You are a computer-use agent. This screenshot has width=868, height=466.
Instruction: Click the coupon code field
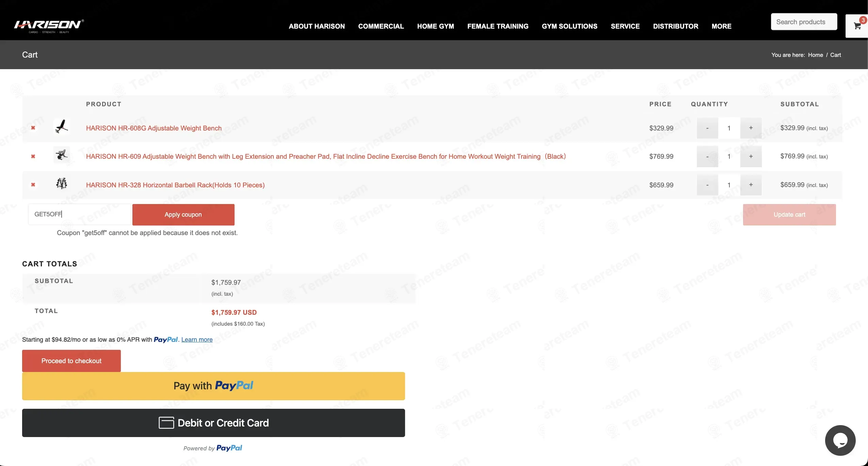[x=79, y=214]
